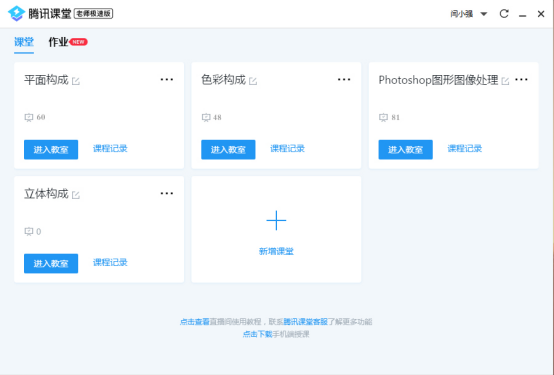
Task: Switch to the 作业 tab
Action: 58,42
